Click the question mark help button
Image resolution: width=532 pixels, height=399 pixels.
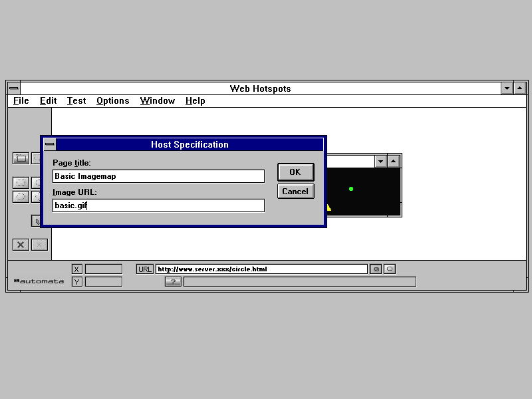click(173, 282)
